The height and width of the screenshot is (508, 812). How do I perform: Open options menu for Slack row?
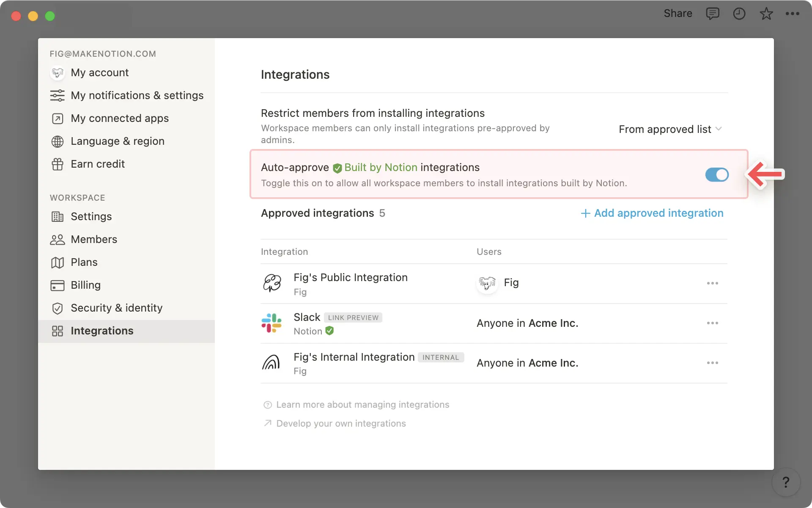click(712, 323)
